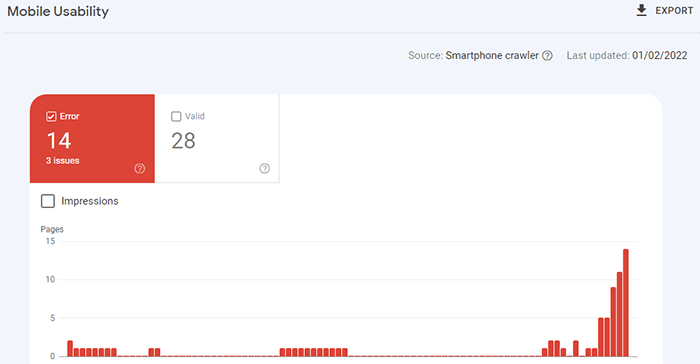Select the white Valid summary card
This screenshot has height=364, width=700.
point(217,138)
